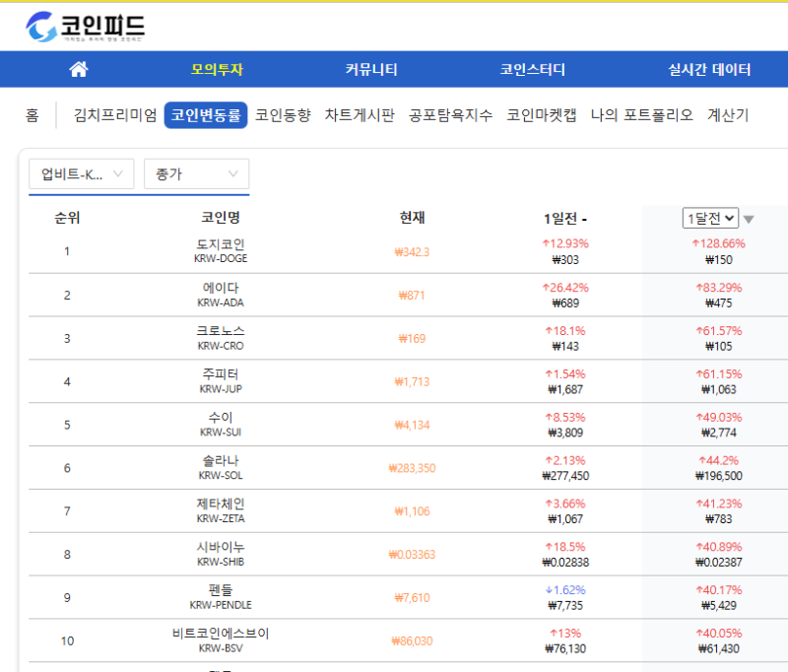Click the 26.42% one-day change
This screenshot has width=788, height=672.
tap(565, 288)
